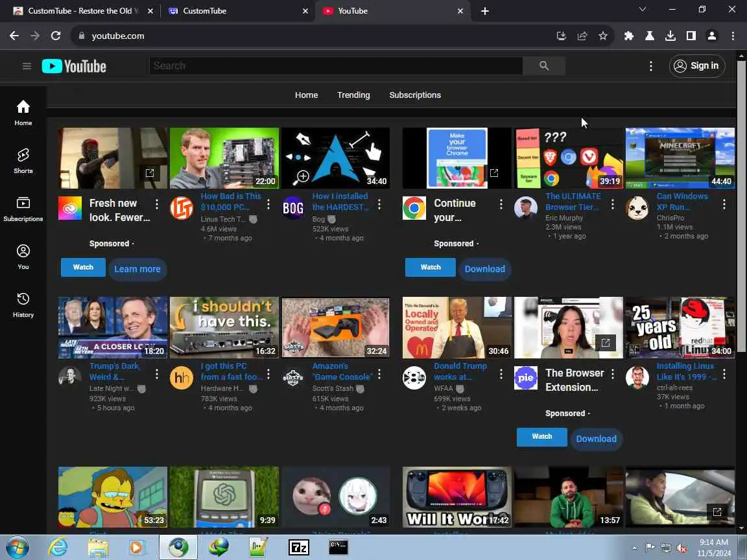This screenshot has height=560, width=747.
Task: Open the video title How Bad is This $10,000 PC
Action: (x=231, y=202)
